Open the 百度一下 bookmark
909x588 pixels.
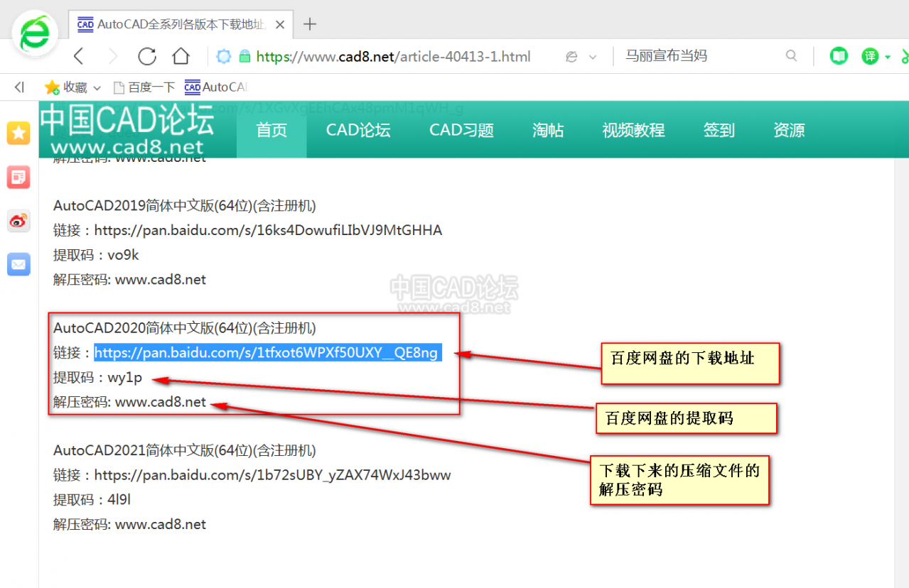144,87
